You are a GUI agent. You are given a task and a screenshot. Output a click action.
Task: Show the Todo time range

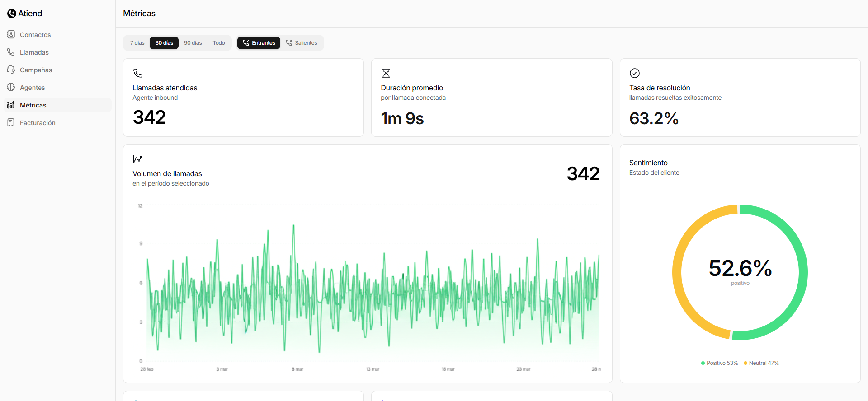(x=219, y=43)
